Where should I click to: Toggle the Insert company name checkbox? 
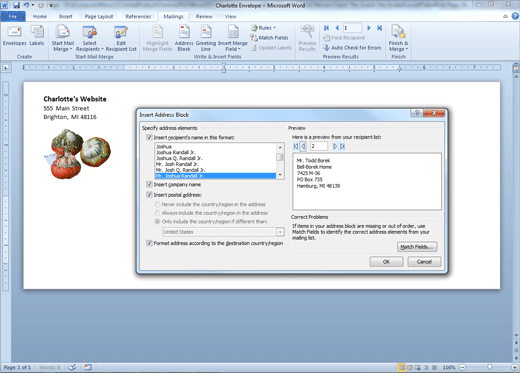pos(149,184)
